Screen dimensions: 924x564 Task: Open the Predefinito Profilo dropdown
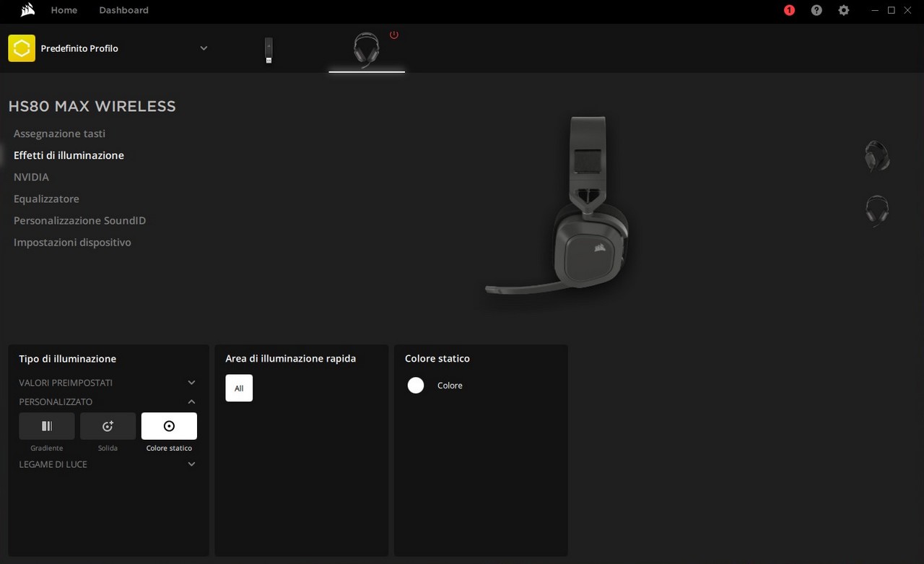click(204, 48)
